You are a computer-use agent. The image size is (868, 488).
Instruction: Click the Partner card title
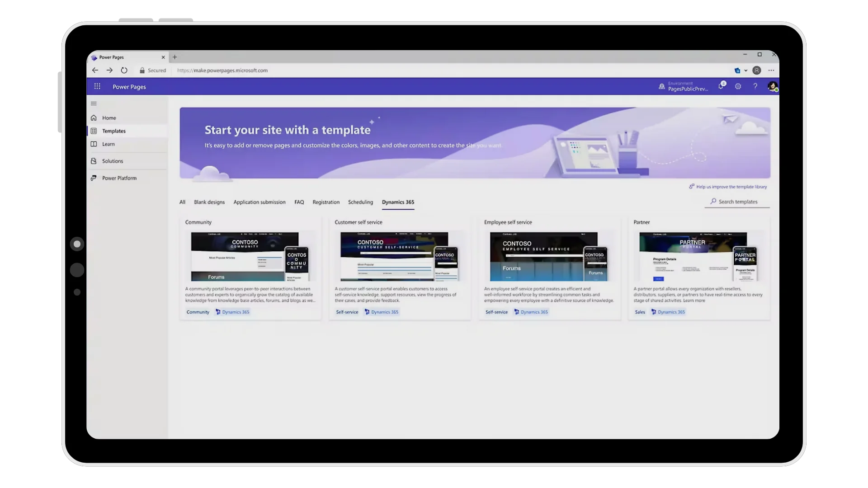(x=642, y=222)
